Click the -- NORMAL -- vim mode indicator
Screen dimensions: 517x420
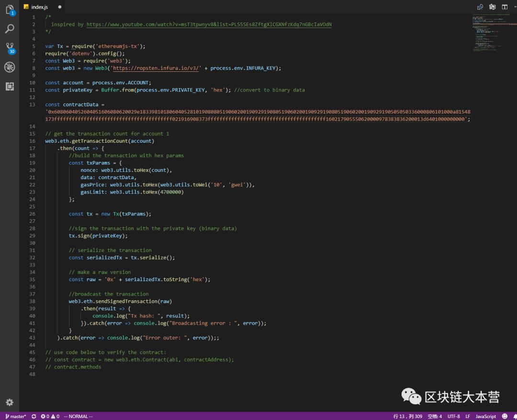[78, 416]
